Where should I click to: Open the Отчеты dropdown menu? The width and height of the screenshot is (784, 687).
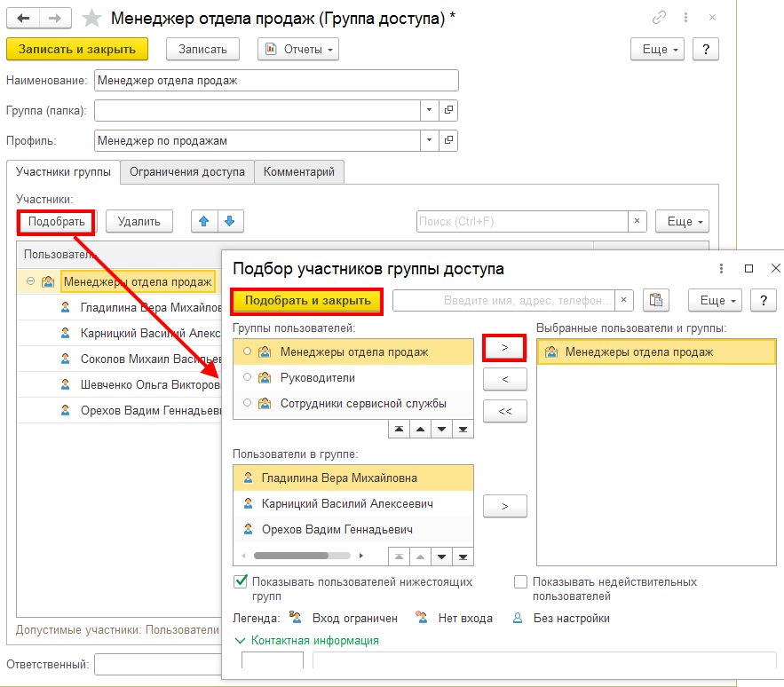pos(298,50)
